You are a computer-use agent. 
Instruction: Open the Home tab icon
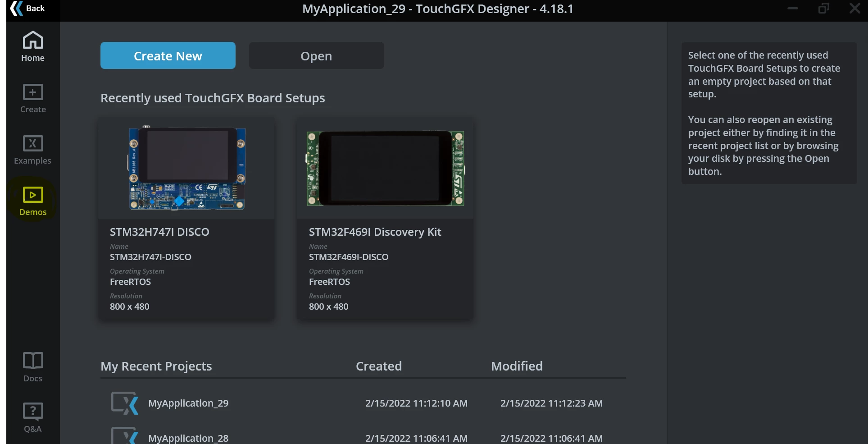[x=33, y=40]
